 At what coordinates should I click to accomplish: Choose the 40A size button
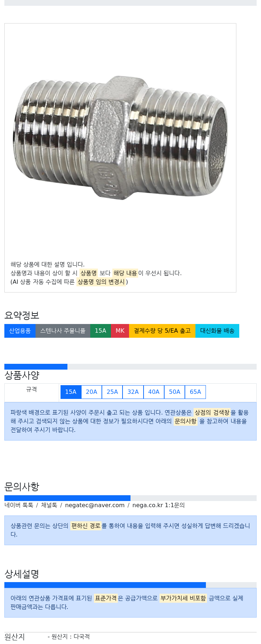(x=154, y=392)
